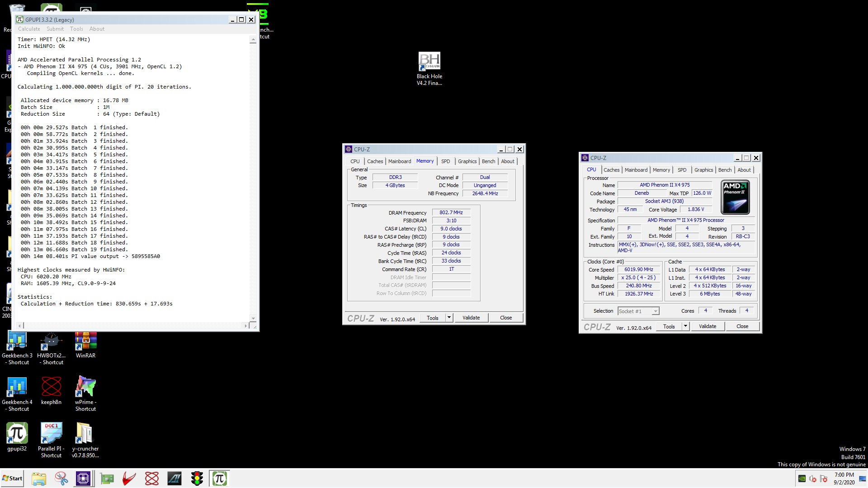The width and height of the screenshot is (868, 488).
Task: Click NB Frequency value 2648.4 MHz
Action: (485, 193)
